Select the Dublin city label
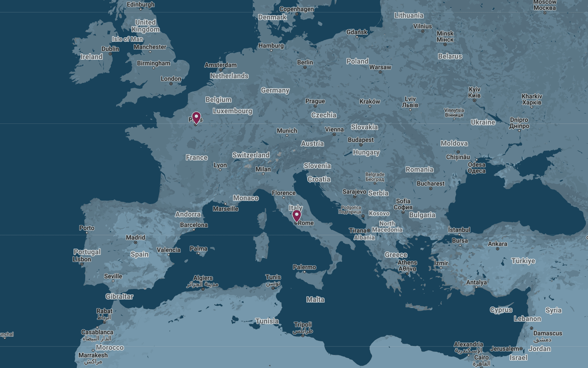 click(x=110, y=49)
